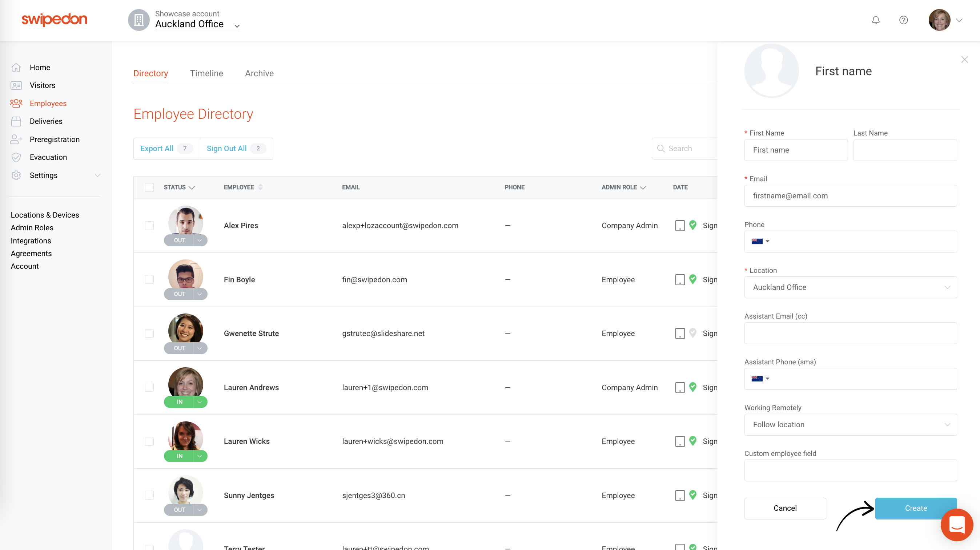Viewport: 980px width, 550px height.
Task: Tick the checkbox for Lauren Andrews
Action: pos(149,387)
